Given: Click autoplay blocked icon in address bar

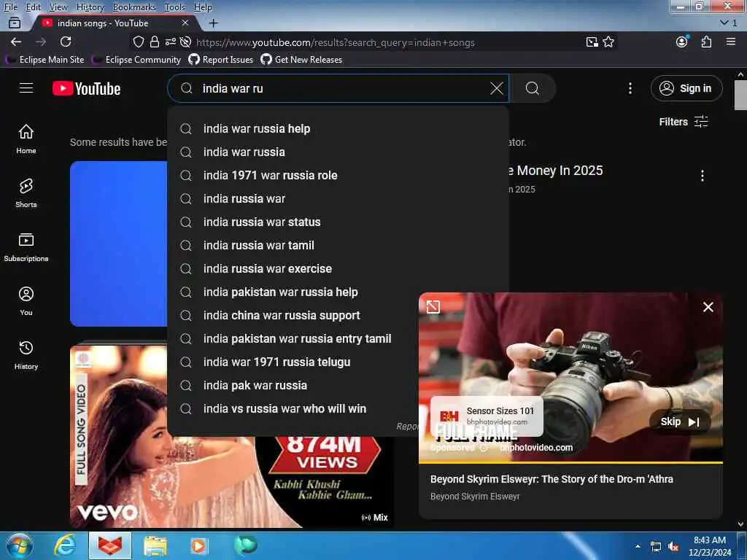Looking at the screenshot, I should 185,42.
